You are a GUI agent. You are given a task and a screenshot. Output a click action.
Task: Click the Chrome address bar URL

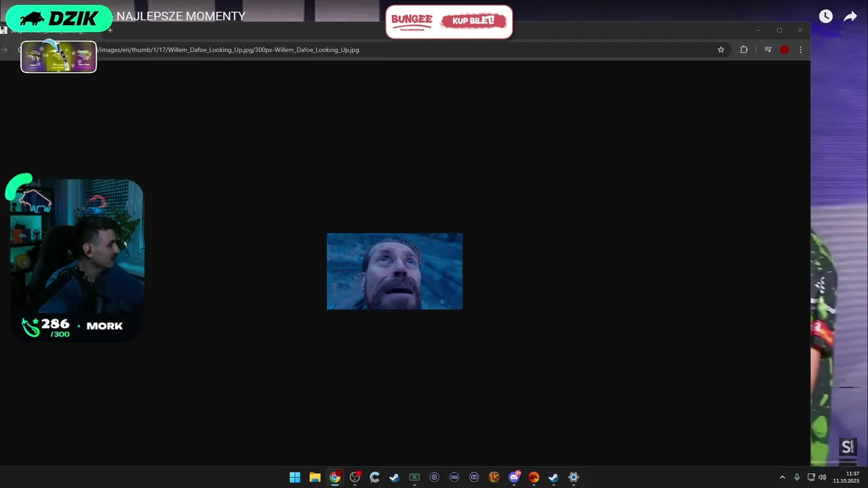pos(229,49)
